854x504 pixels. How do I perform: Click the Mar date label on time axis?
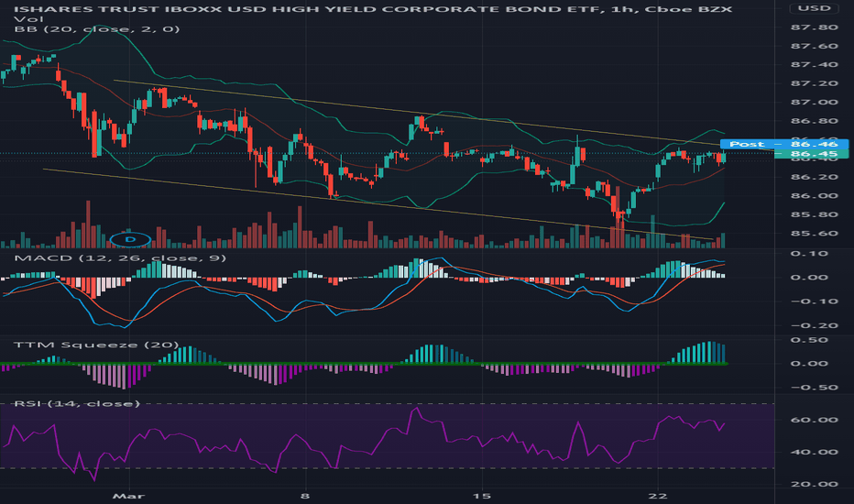[x=128, y=496]
